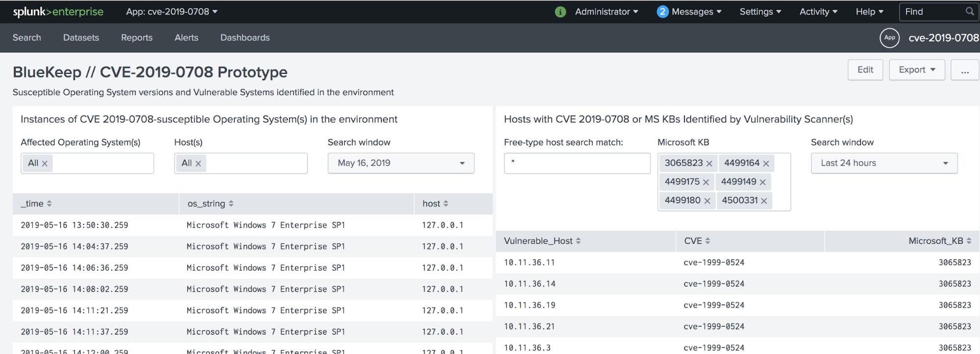Go to the Datasets tab
980x354 pixels.
pyautogui.click(x=81, y=38)
